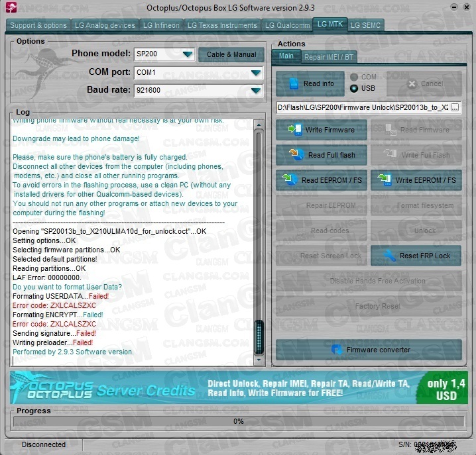Click the firmware file path field

click(x=363, y=107)
